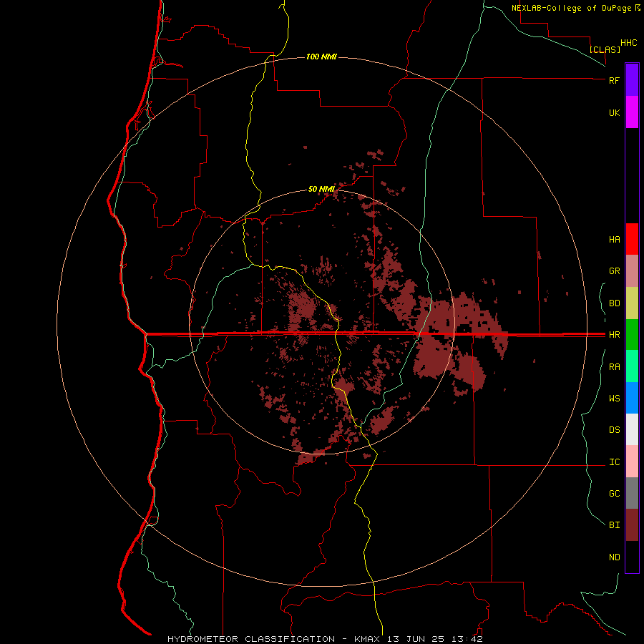Click the HR legend label
Image resolution: width=644 pixels, height=644 pixels.
pyautogui.click(x=614, y=335)
